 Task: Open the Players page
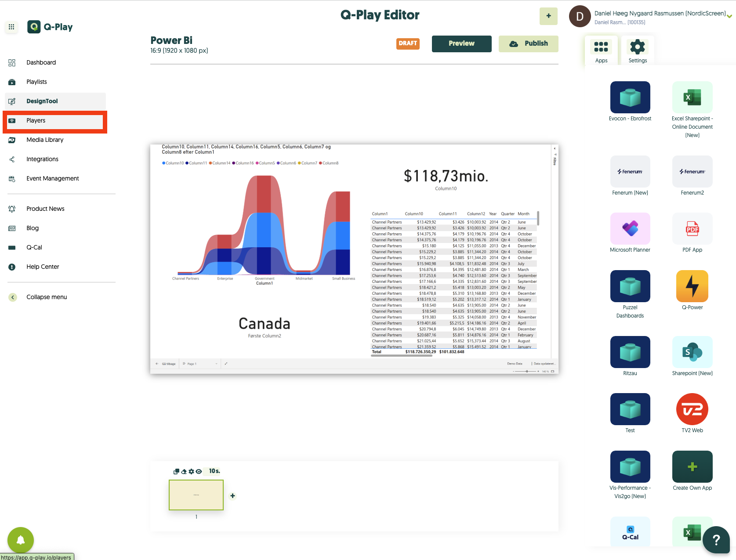(36, 120)
